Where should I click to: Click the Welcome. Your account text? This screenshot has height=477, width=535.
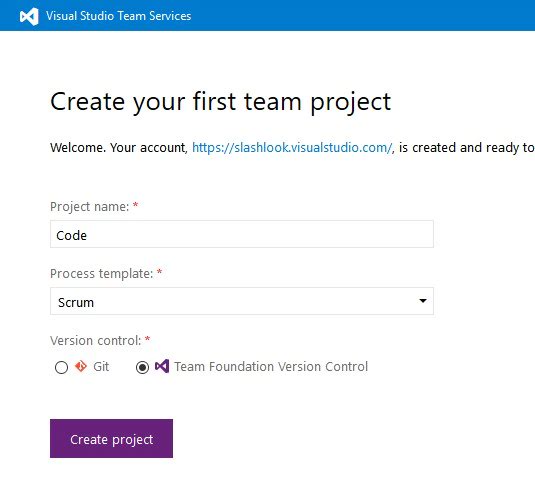[119, 148]
